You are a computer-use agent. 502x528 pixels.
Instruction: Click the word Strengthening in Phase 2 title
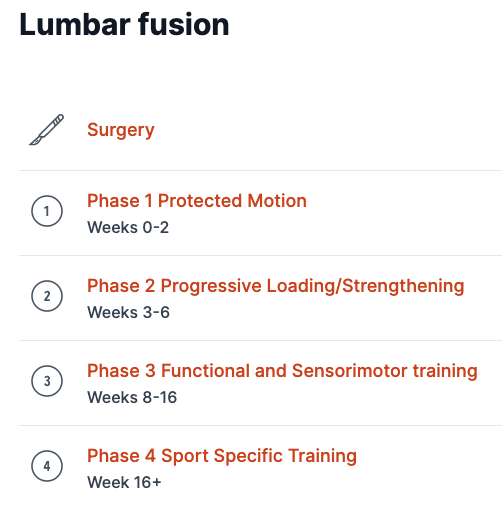tap(403, 286)
